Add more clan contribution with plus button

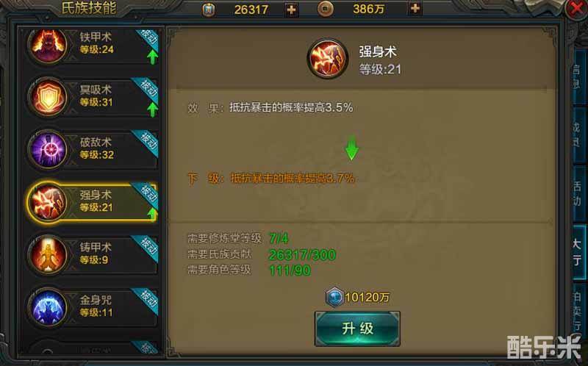pos(291,10)
